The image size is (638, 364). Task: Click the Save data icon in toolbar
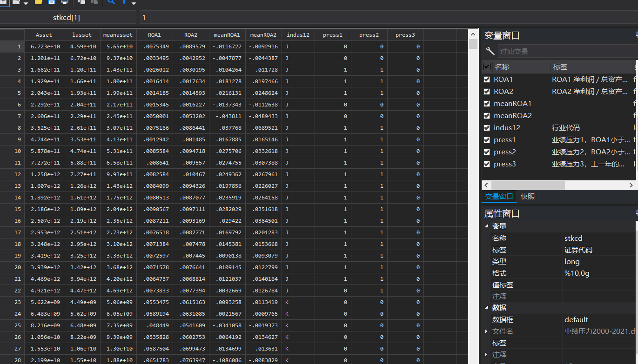tap(52, 2)
